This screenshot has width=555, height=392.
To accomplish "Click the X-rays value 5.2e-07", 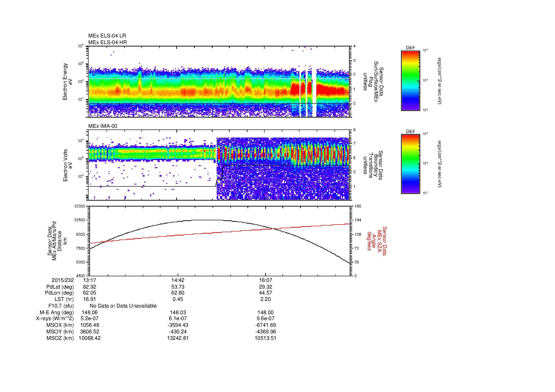I will [89, 318].
